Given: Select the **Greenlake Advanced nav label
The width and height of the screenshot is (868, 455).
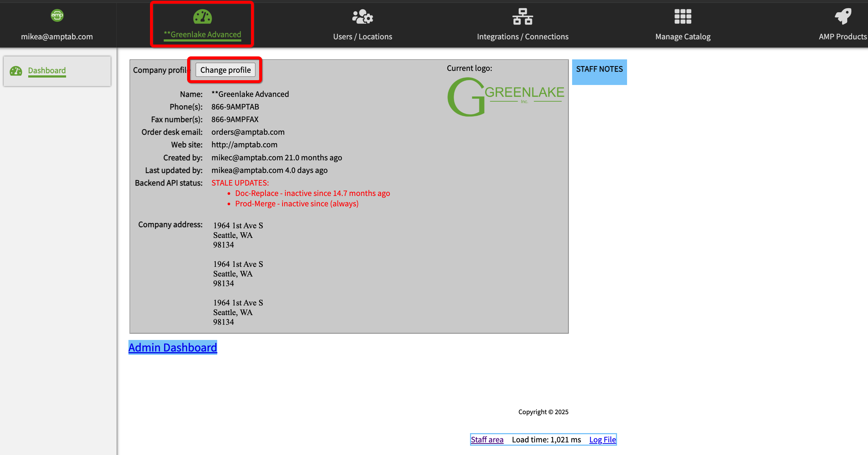Looking at the screenshot, I should (202, 35).
